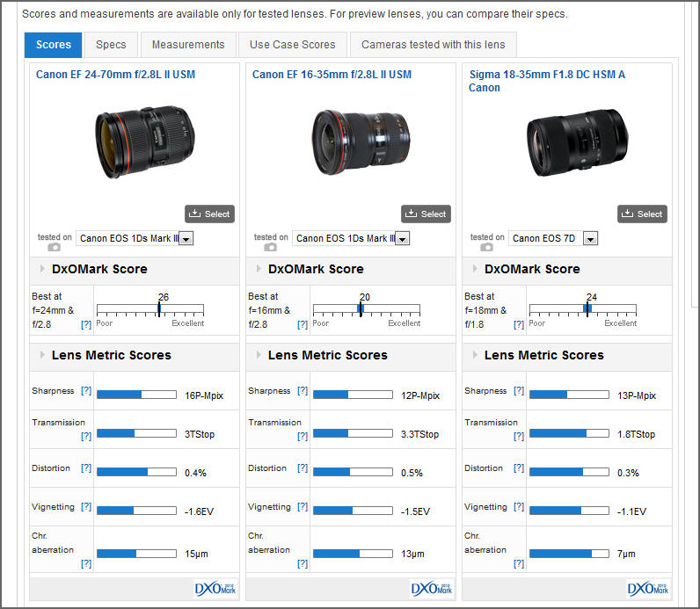Click the 16P-Mpix sharpness value

click(x=204, y=395)
